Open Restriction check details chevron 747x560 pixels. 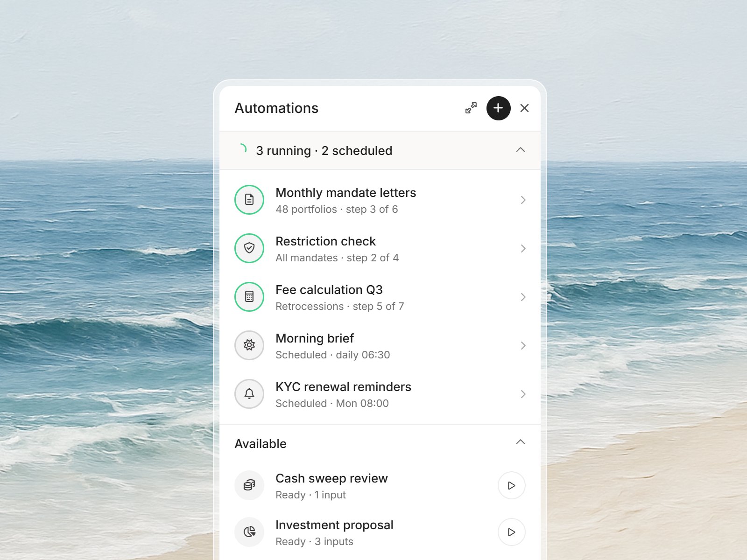(x=523, y=248)
